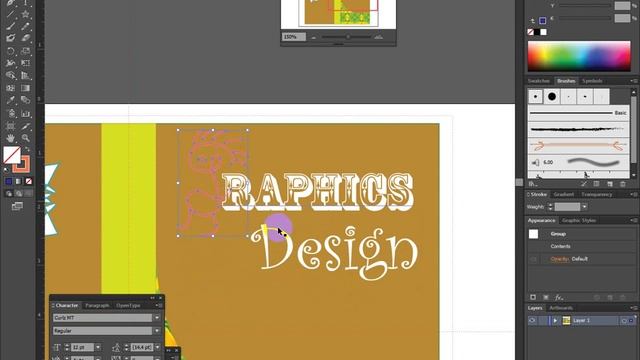Switch to the OpenType tab
This screenshot has width=640, height=360.
tap(128, 305)
